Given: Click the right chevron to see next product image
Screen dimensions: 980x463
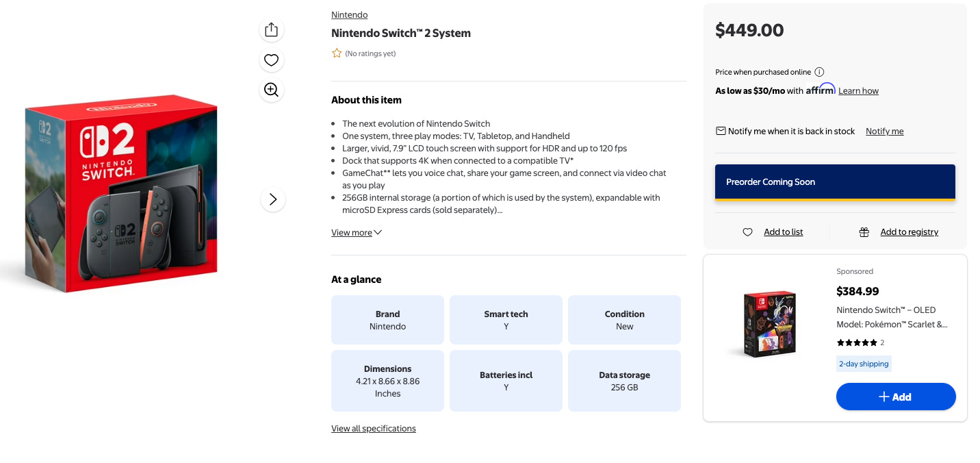Looking at the screenshot, I should pos(273,199).
